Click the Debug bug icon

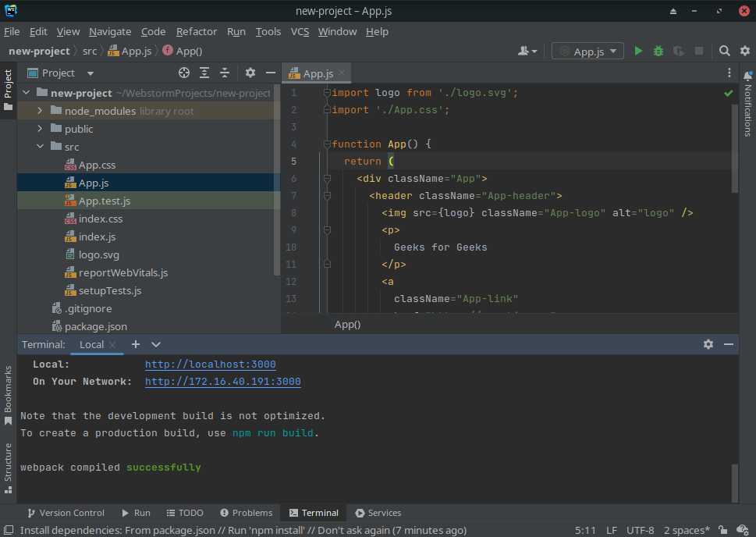click(x=658, y=52)
